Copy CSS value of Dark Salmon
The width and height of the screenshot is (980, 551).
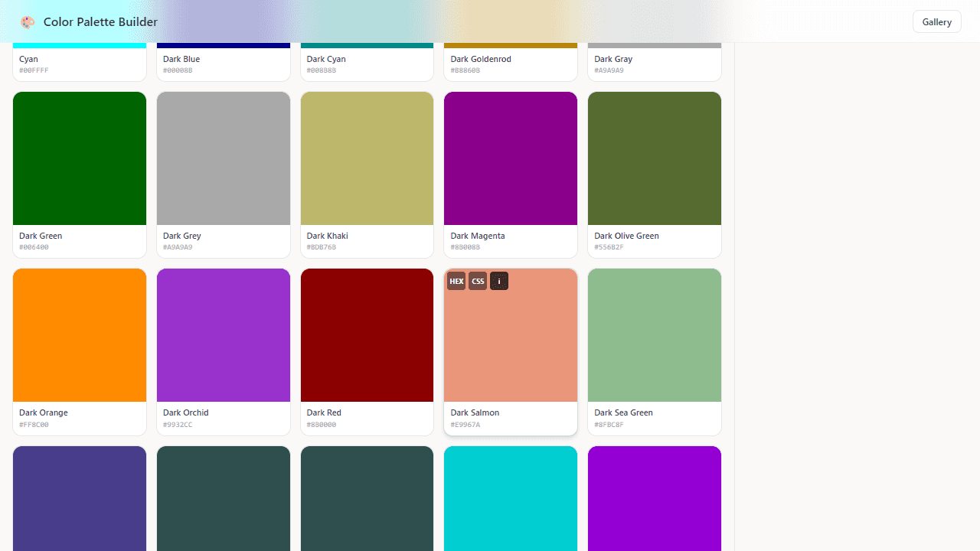478,281
